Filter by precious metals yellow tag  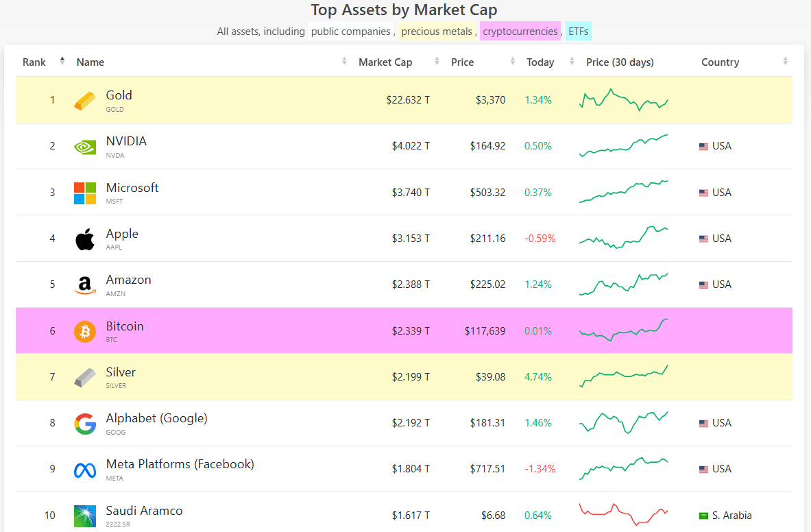[x=437, y=32]
